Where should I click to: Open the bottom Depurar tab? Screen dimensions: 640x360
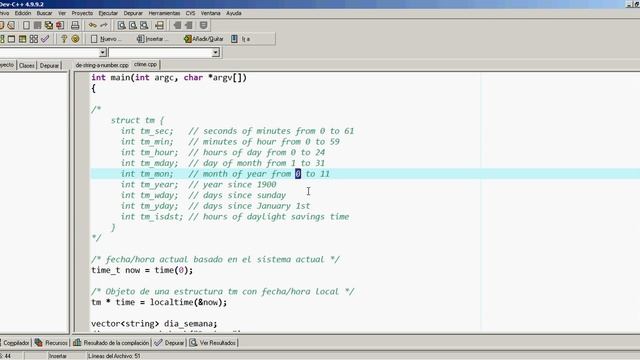(x=169, y=343)
